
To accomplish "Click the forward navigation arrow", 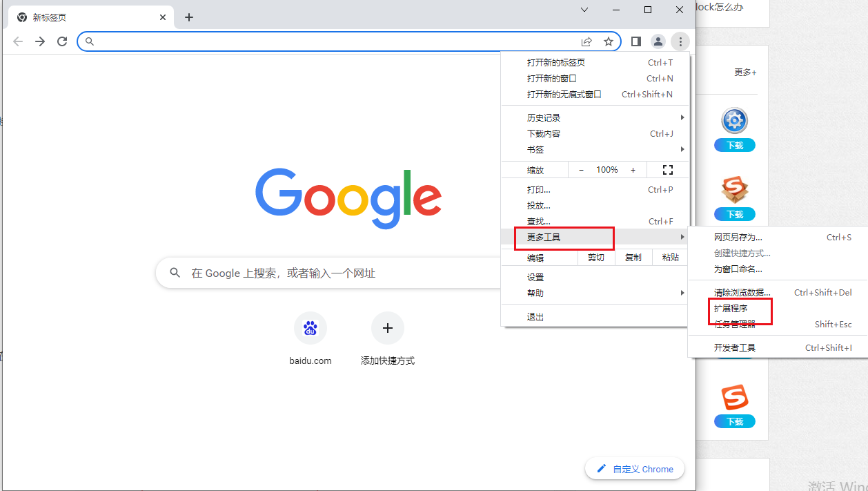I will pyautogui.click(x=40, y=41).
